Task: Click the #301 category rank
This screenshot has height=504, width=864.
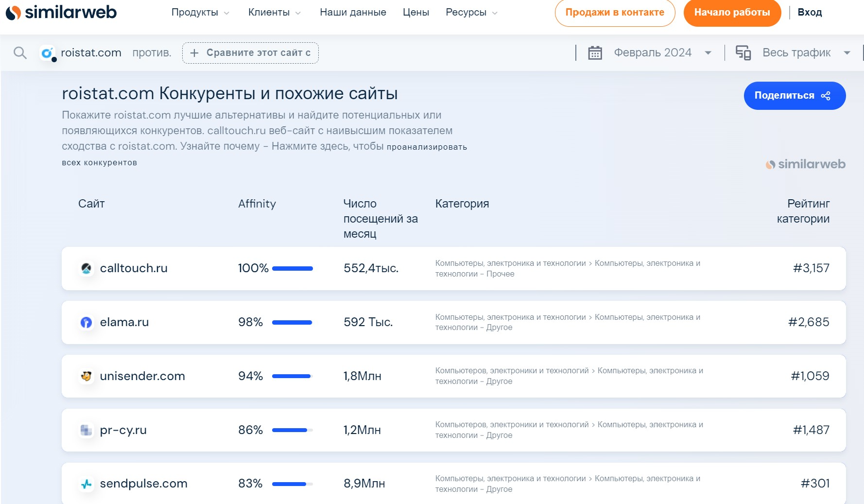Action: coord(815,484)
